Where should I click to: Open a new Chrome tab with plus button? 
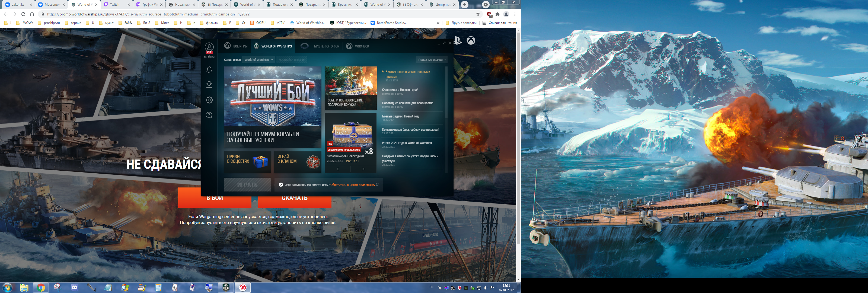(x=464, y=4)
